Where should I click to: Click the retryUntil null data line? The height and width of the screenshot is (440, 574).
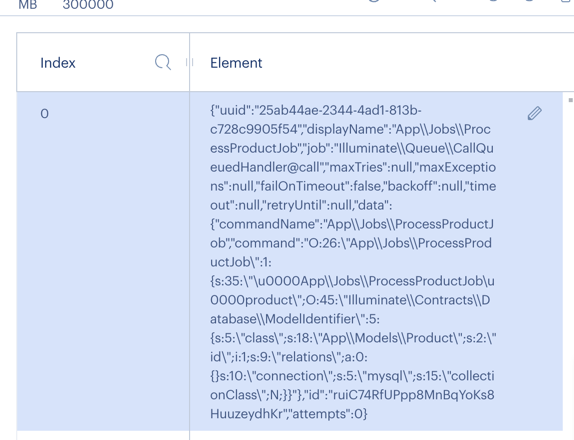click(x=301, y=205)
